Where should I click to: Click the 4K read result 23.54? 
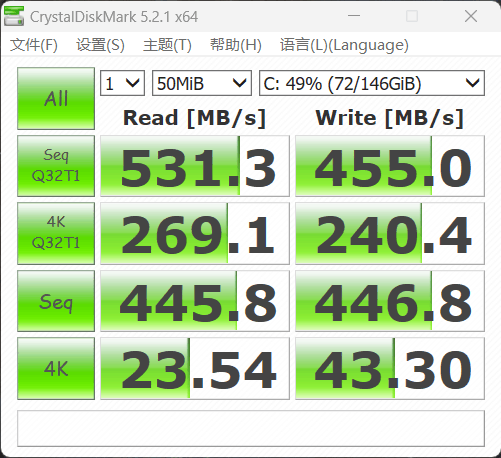[x=195, y=368]
